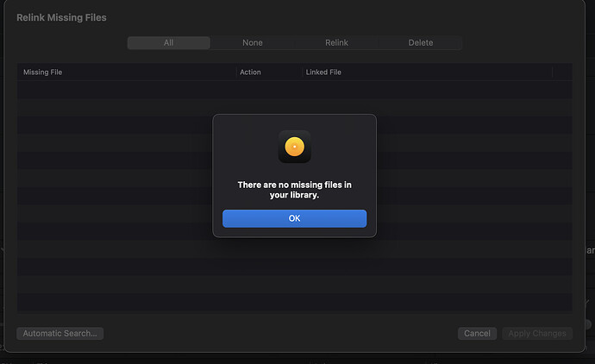595x364 pixels.
Task: Click the first empty cell under Linked File
Action: (426, 90)
